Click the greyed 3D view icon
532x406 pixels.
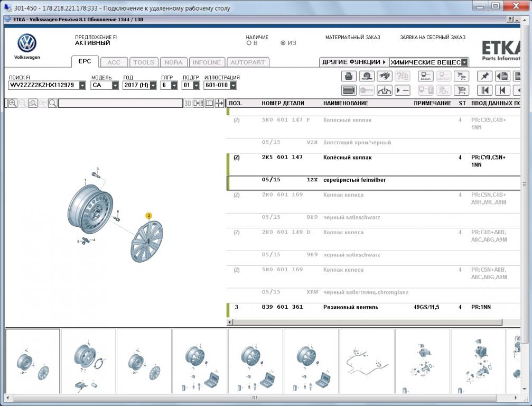[x=188, y=103]
